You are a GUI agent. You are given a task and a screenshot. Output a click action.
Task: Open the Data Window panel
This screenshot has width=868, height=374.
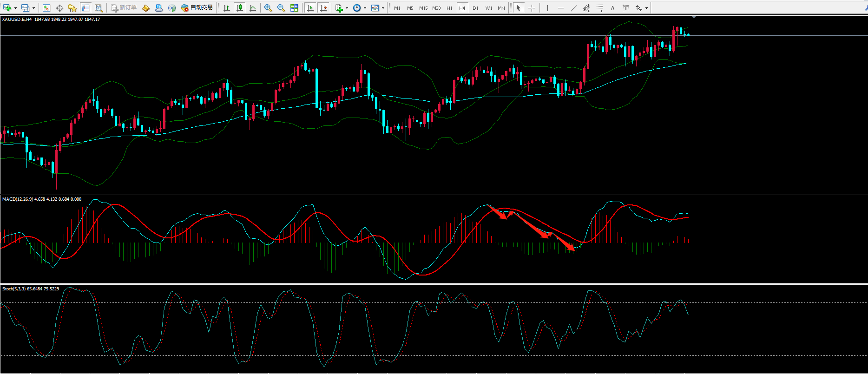59,8
